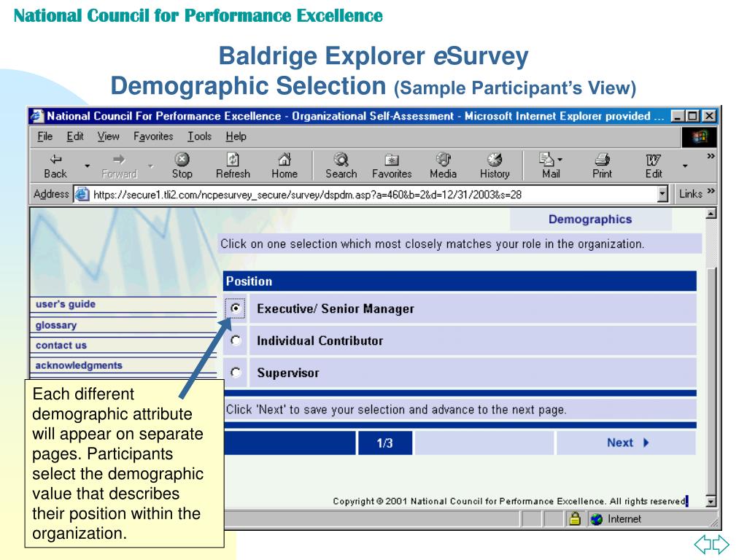Screen dimensions: 747x560
Task: Click the scrollbar down arrow
Action: (711, 501)
